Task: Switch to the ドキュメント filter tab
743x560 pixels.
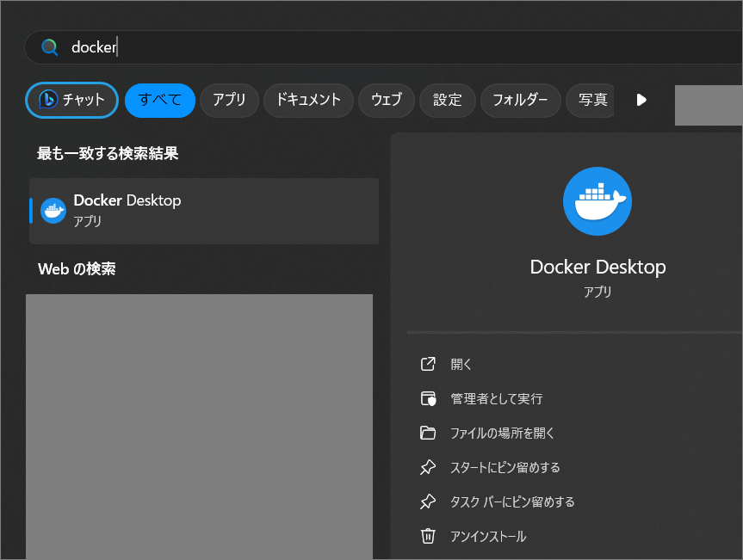Action: 308,100
